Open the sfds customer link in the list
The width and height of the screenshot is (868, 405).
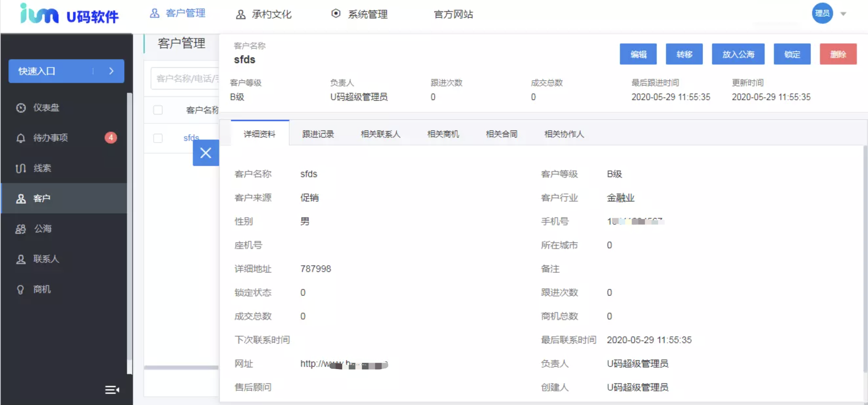coord(191,138)
